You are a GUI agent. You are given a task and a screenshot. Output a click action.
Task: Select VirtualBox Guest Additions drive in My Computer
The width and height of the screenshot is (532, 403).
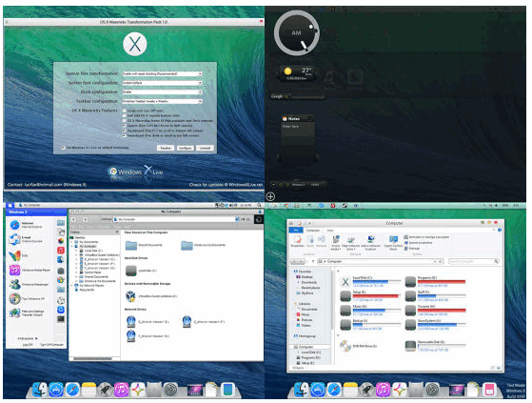[x=151, y=296]
